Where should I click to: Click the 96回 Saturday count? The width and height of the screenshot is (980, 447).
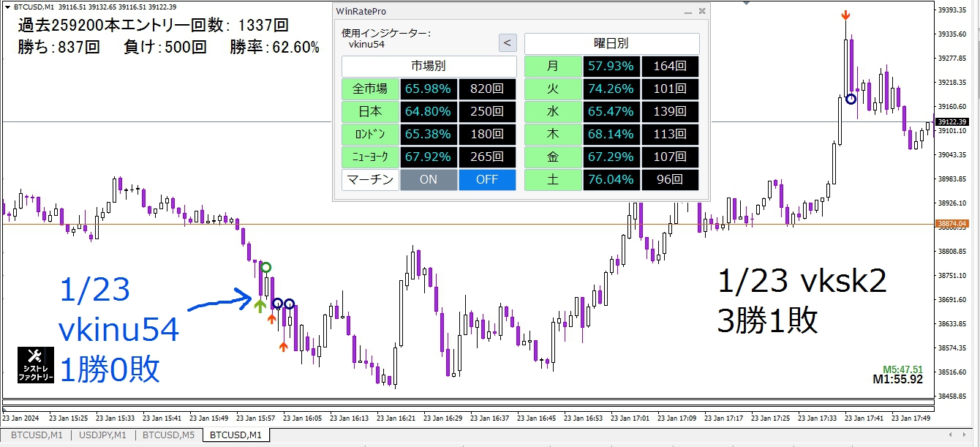(x=670, y=180)
